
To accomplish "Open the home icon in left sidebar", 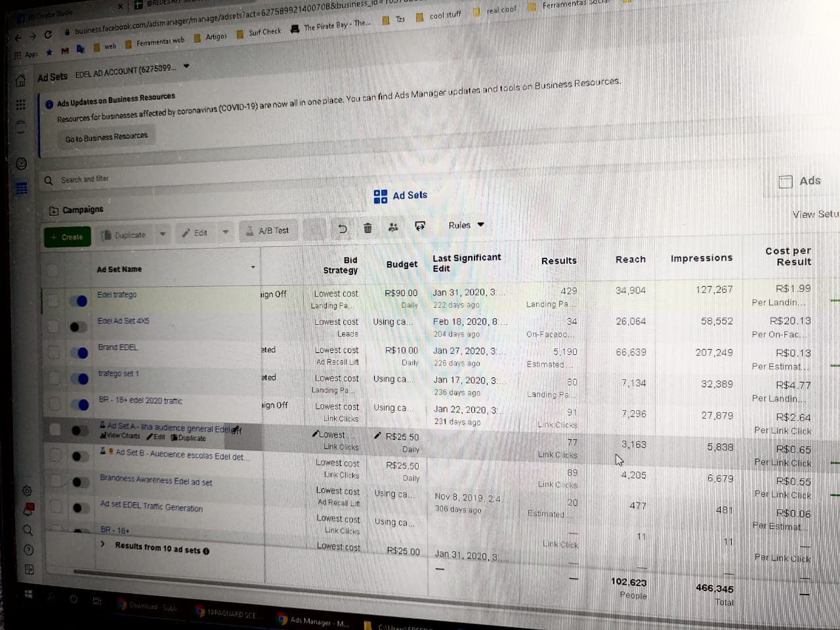I will tap(20, 81).
